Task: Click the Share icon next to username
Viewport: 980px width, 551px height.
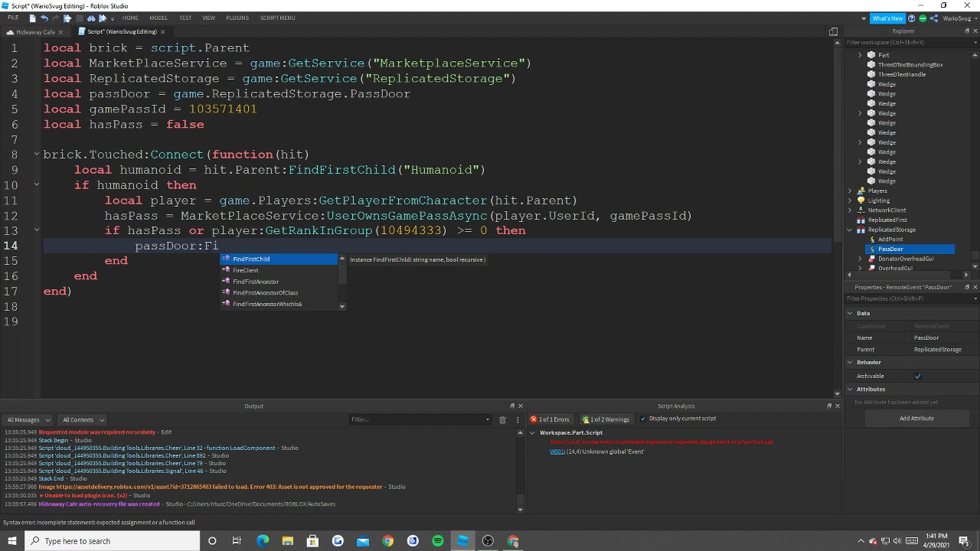Action: pyautogui.click(x=934, y=18)
